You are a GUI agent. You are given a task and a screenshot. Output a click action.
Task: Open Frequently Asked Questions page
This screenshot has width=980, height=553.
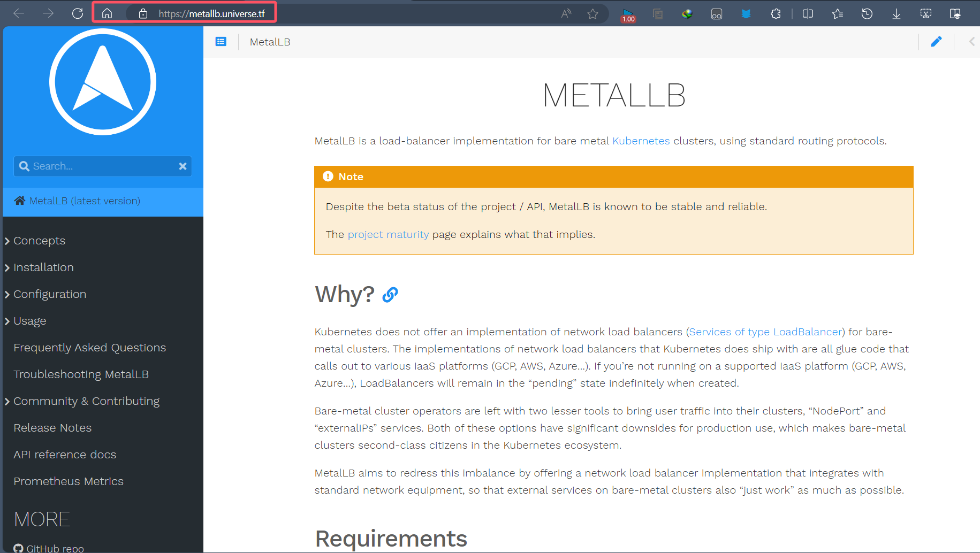(x=90, y=348)
